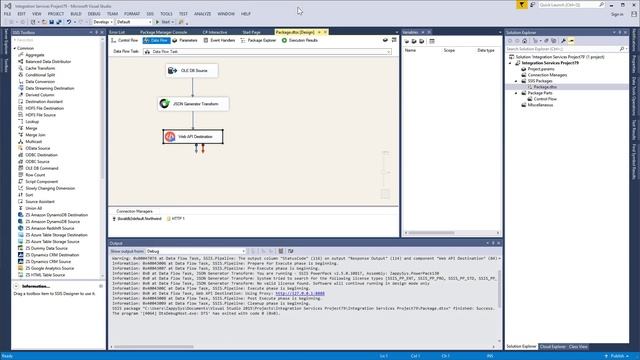Click the Search Solution Explorer field

(x=566, y=49)
